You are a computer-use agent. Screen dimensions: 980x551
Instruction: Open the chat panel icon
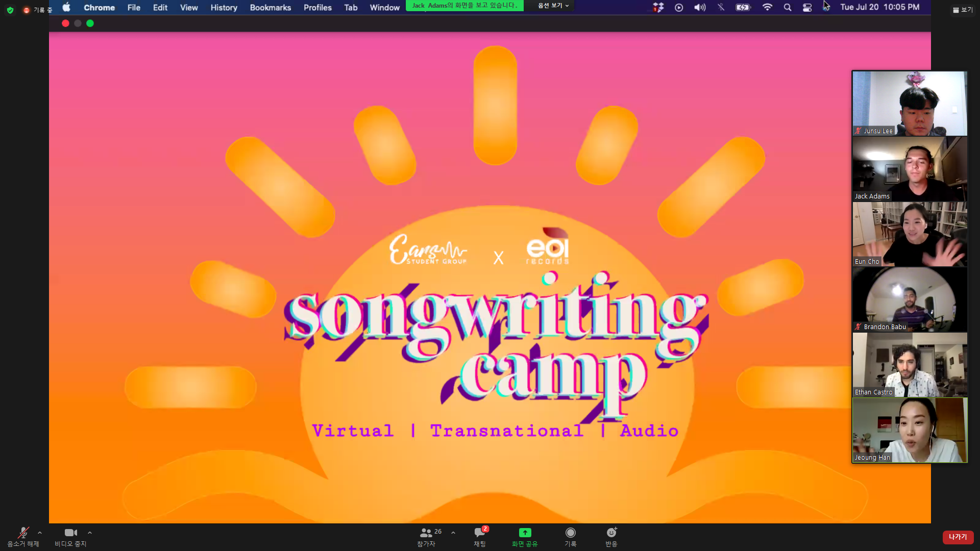point(480,533)
